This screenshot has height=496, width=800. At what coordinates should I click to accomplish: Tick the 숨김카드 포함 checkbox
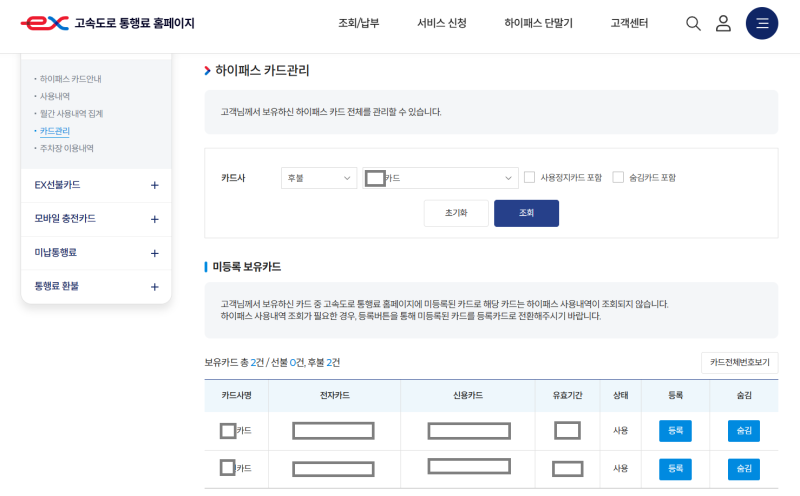[618, 177]
